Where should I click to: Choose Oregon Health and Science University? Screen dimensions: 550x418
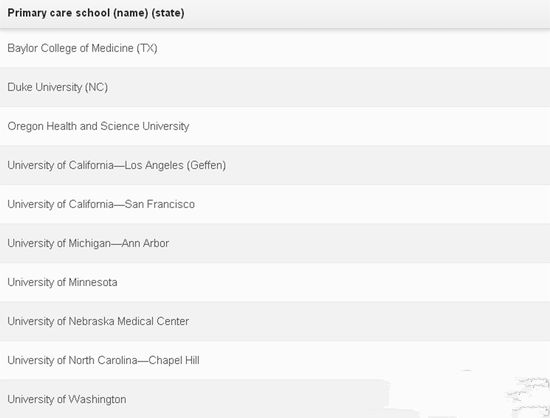point(275,126)
